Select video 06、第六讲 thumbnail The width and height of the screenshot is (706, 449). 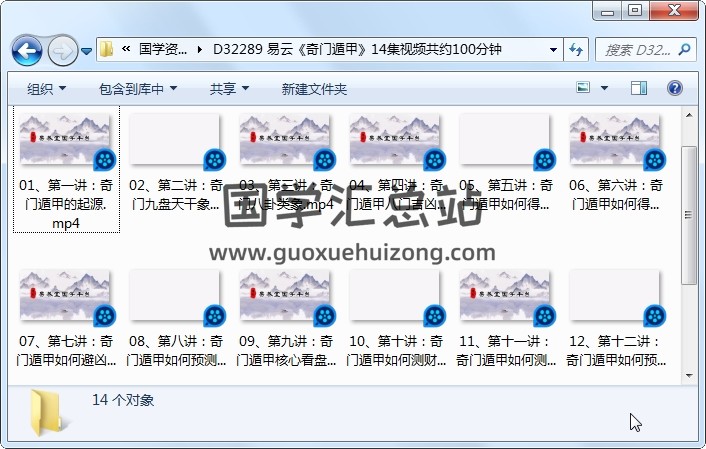617,141
